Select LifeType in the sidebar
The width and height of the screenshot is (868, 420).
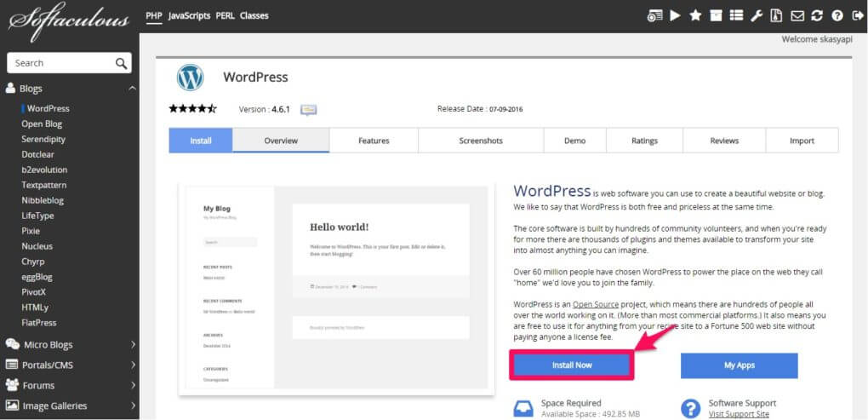tap(37, 216)
